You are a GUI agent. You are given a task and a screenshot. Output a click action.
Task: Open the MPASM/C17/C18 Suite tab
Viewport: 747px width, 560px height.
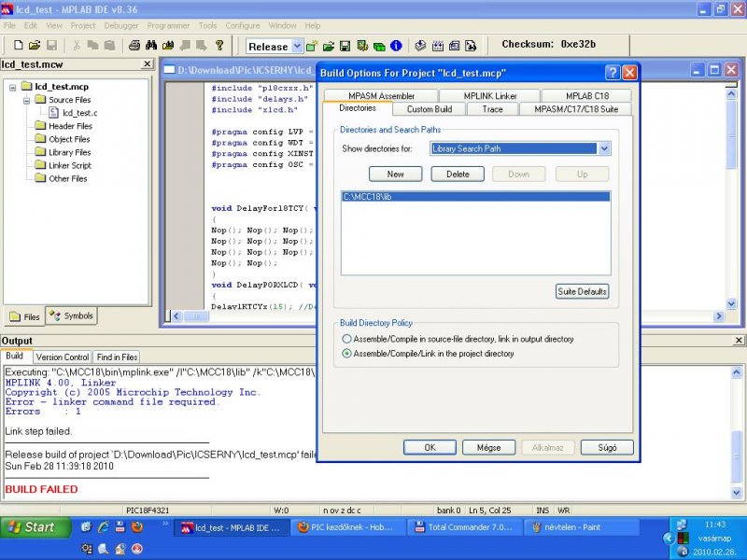click(576, 109)
